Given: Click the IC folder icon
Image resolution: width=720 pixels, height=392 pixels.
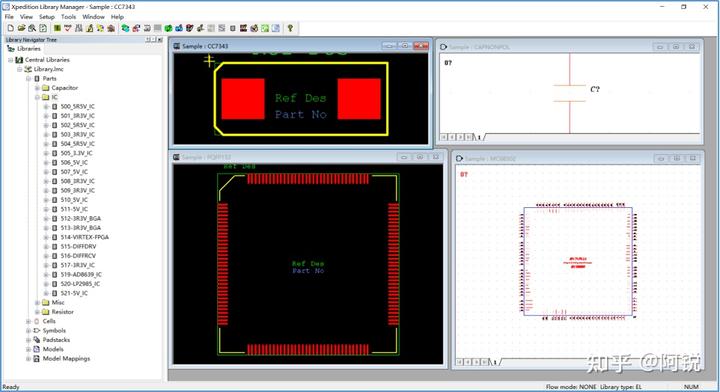Looking at the screenshot, I should (45, 97).
